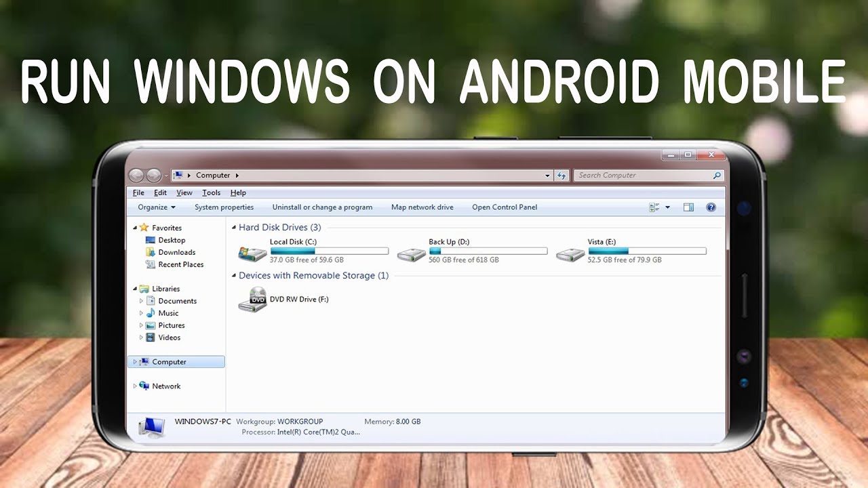Click Open Control Panel
Viewport: 868px width, 488px height.
[x=505, y=207]
